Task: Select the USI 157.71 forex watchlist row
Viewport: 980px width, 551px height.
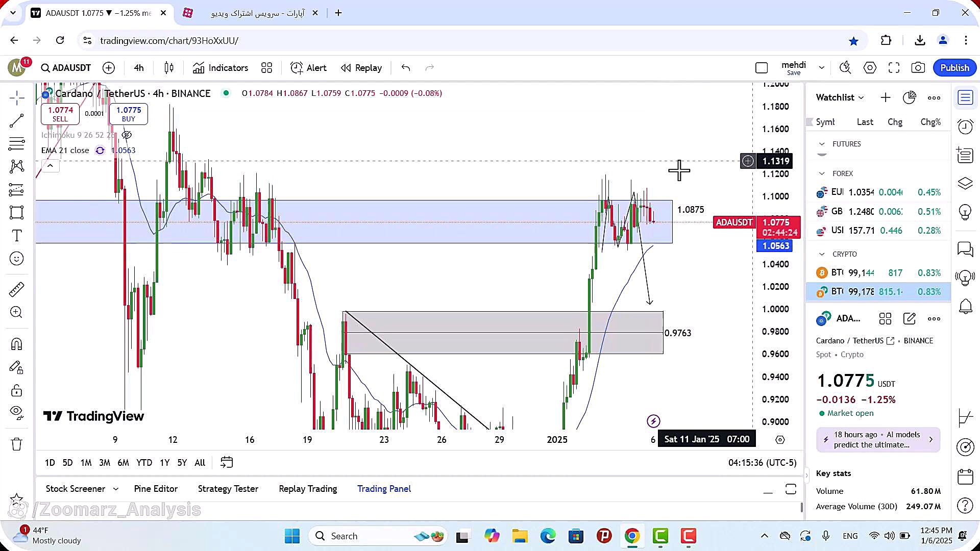Action: point(878,231)
